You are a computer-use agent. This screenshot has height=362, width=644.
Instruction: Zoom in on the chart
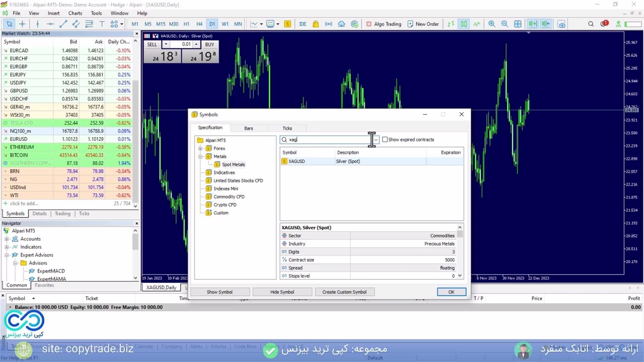pos(492,24)
